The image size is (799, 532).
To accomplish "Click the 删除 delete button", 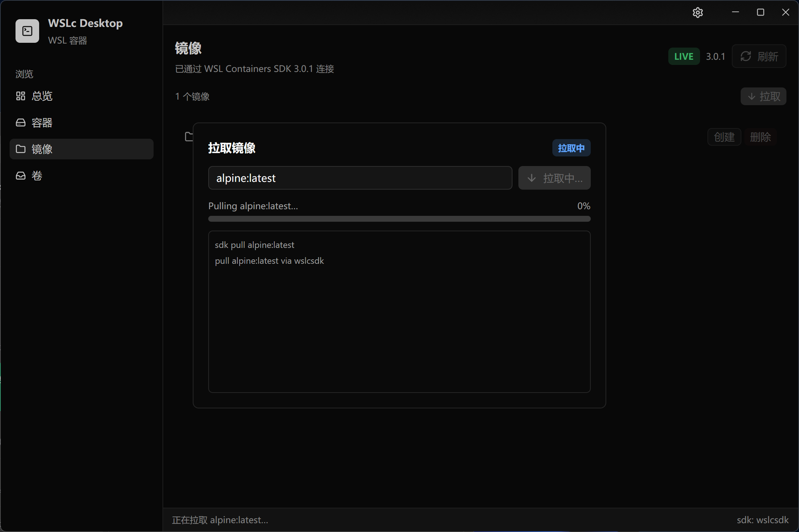I will pyautogui.click(x=760, y=137).
